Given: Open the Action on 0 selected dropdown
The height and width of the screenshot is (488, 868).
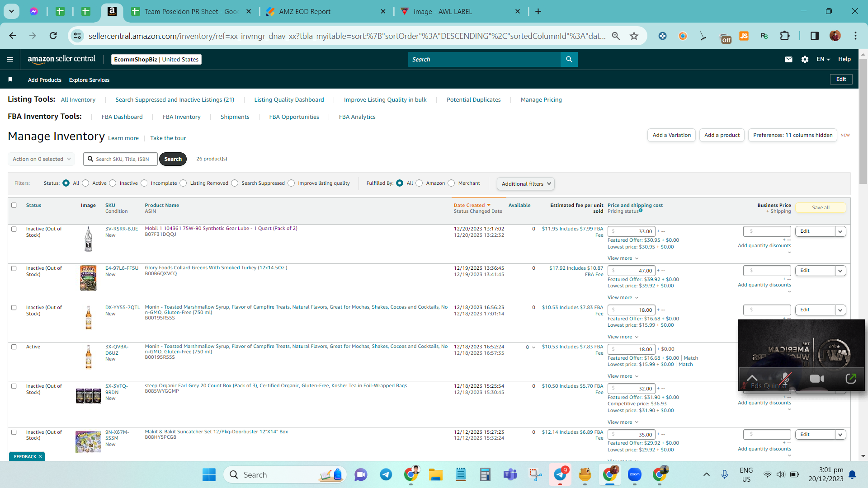Looking at the screenshot, I should click(42, 159).
